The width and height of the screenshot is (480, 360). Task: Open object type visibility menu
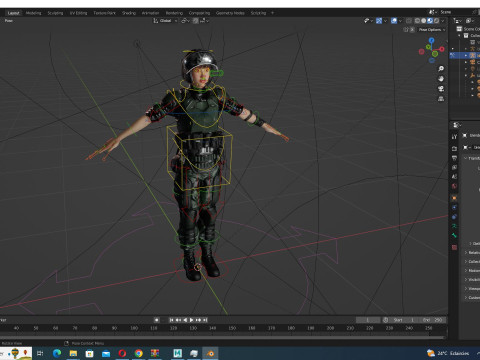[x=368, y=21]
